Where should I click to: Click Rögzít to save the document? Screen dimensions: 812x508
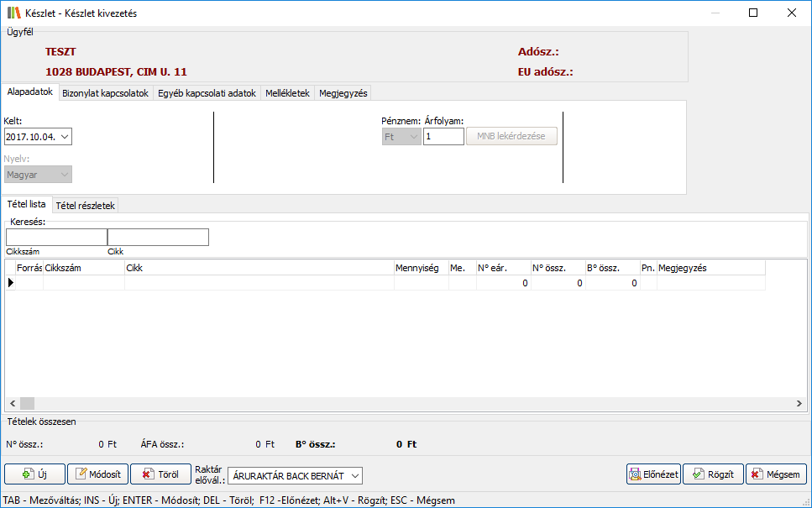713,474
